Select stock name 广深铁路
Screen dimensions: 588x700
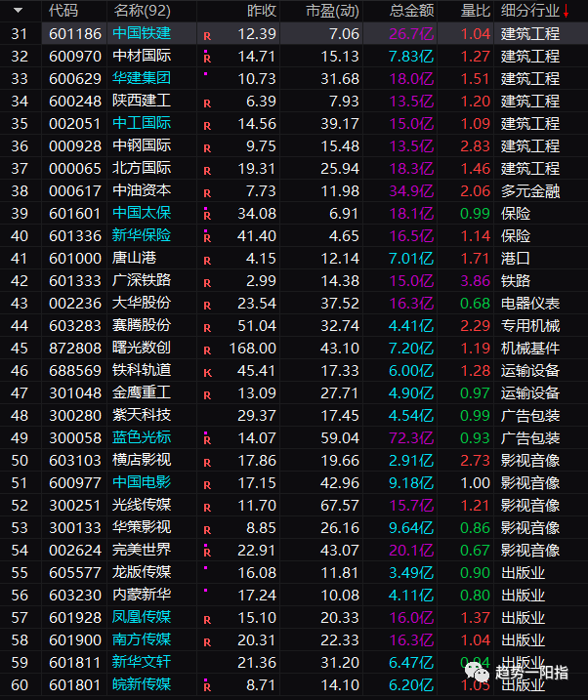[142, 280]
